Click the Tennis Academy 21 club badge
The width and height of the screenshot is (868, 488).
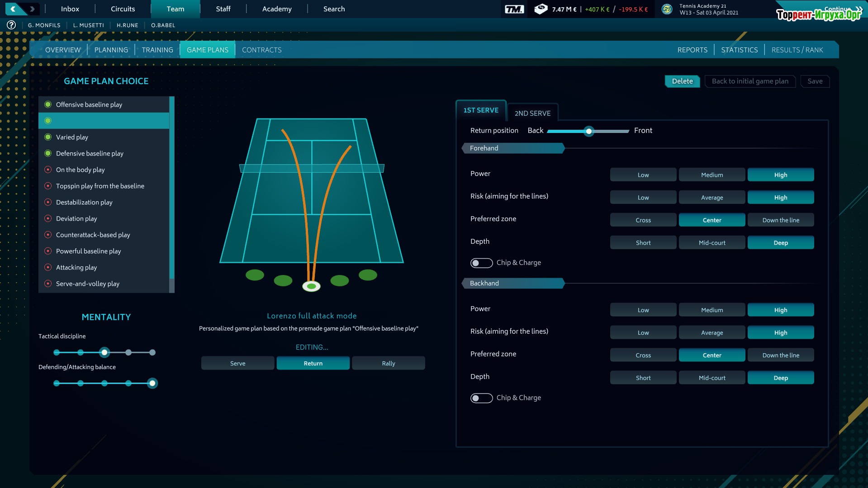click(667, 9)
